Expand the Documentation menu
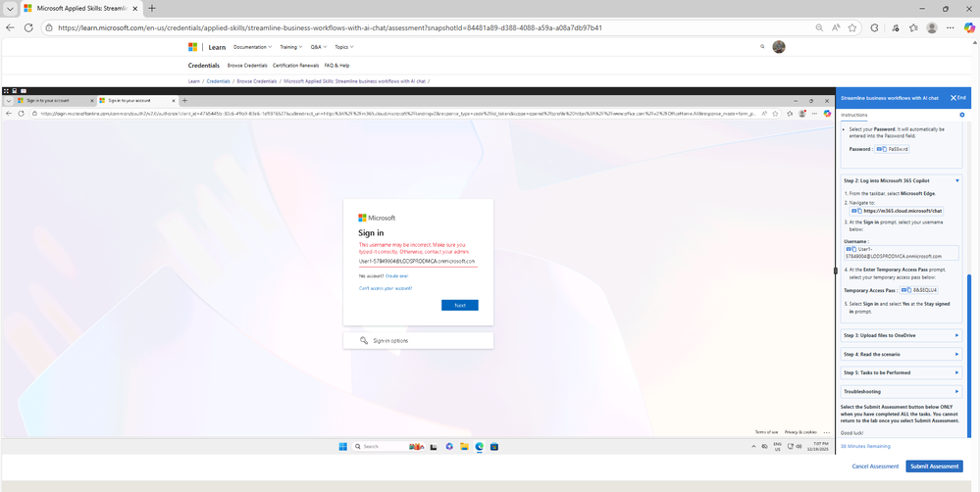 pos(252,47)
